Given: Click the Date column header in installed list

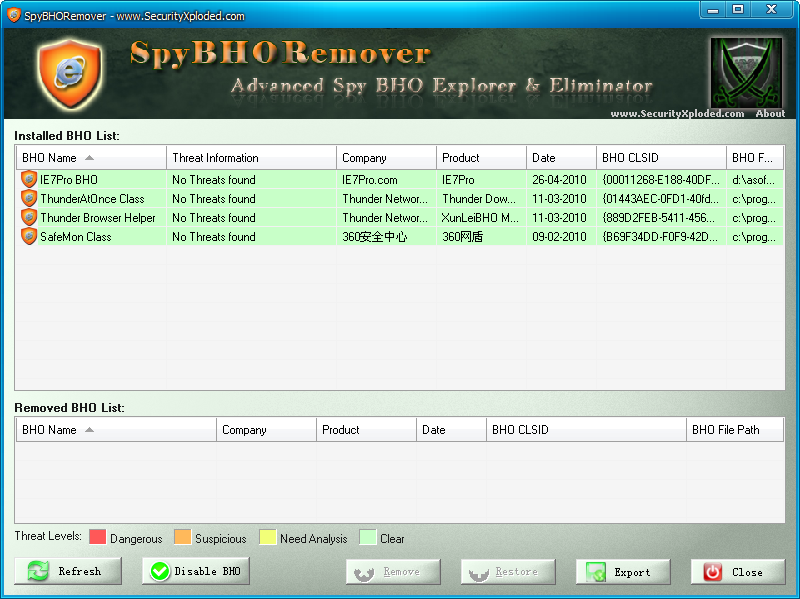Looking at the screenshot, I should point(561,158).
